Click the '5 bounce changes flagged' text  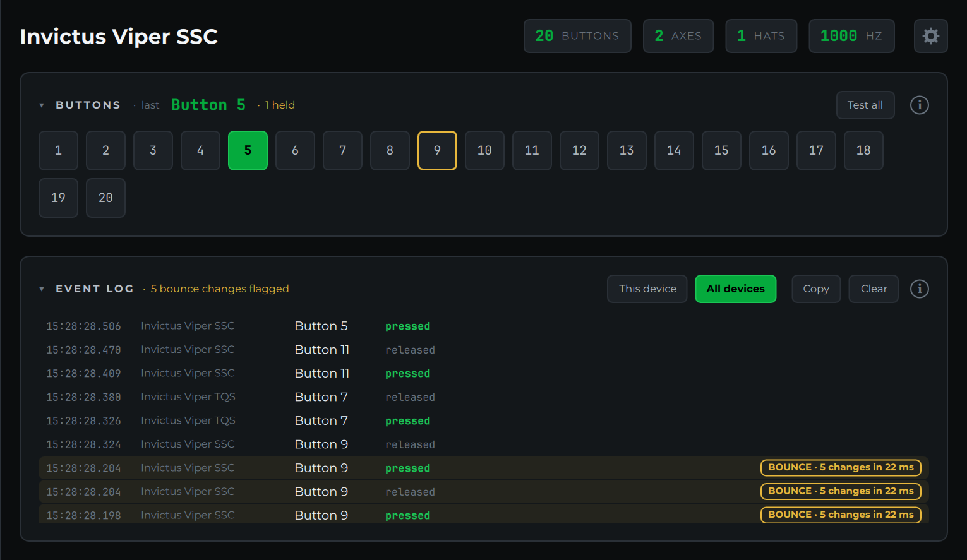[x=220, y=289]
